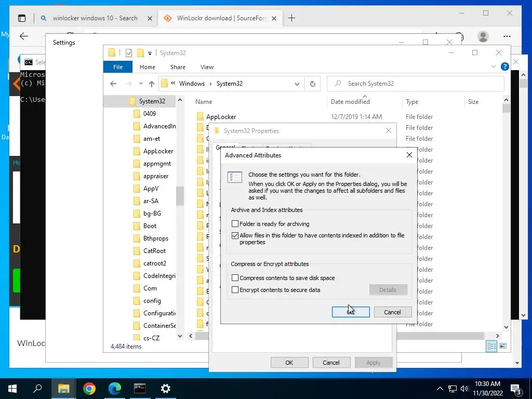Image resolution: width=532 pixels, height=399 pixels.
Task: Expand the Explorer ribbon chevron
Action: 494,66
